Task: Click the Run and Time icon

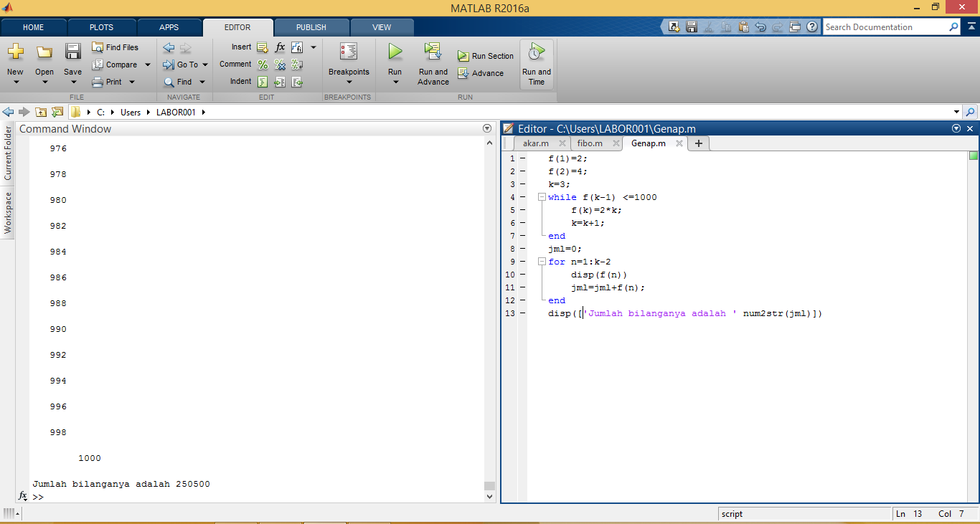Action: [537, 52]
